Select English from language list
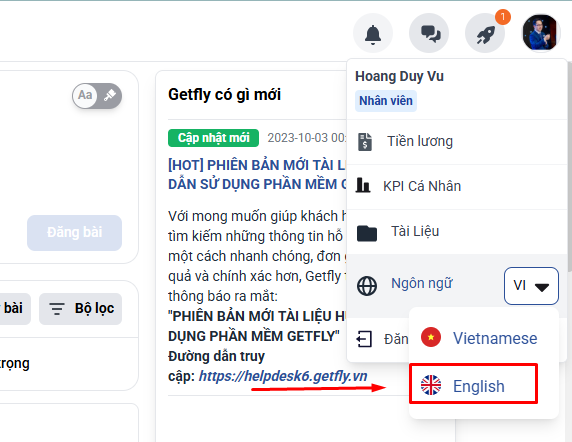572x442 pixels. point(474,384)
